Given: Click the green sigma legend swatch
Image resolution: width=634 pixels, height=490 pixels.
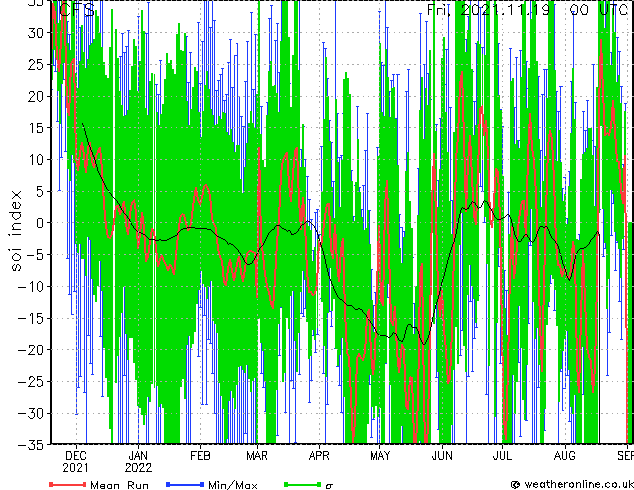Looking at the screenshot, I should (x=302, y=484).
